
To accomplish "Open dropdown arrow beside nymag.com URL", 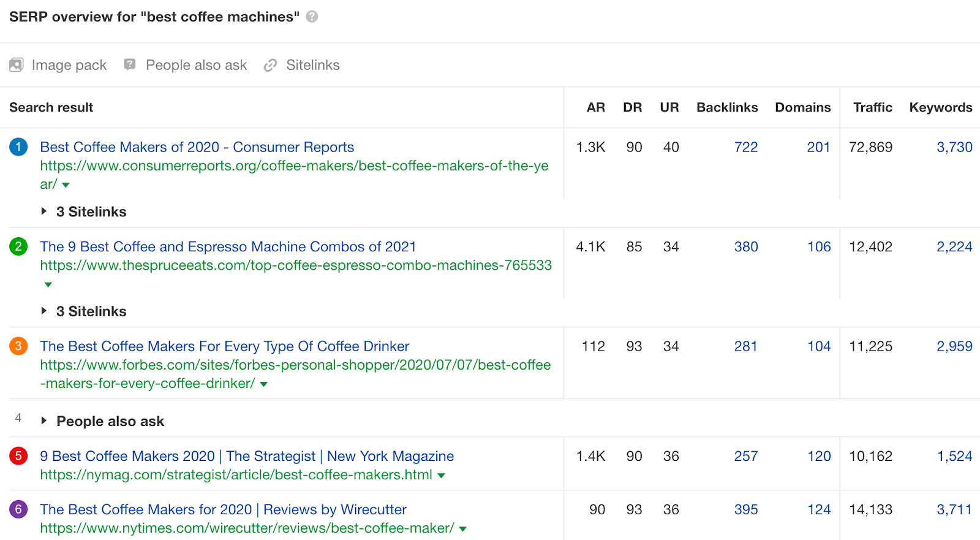I will click(x=442, y=476).
